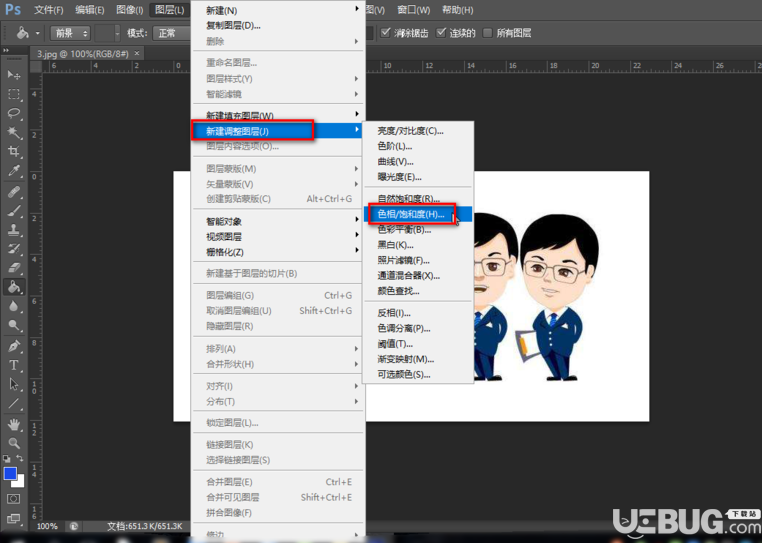Enable the 所有图层 checkbox
Viewport: 762px width, 543px height.
(487, 33)
